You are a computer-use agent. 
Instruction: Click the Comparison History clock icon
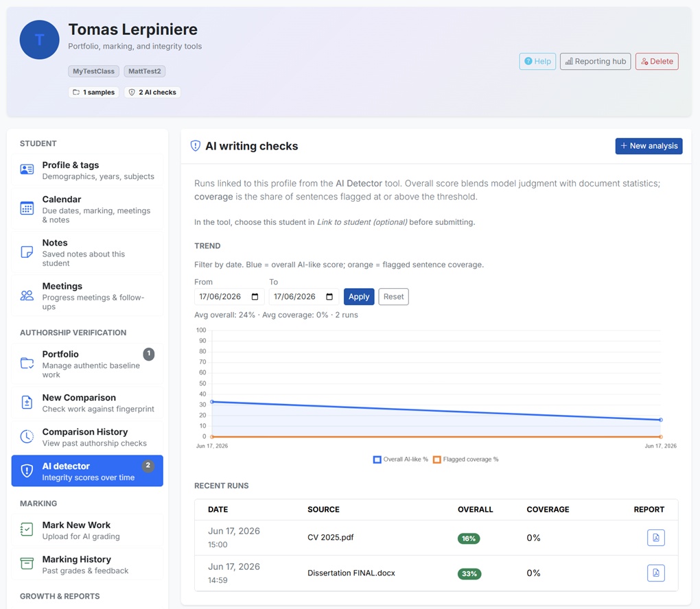(27, 436)
